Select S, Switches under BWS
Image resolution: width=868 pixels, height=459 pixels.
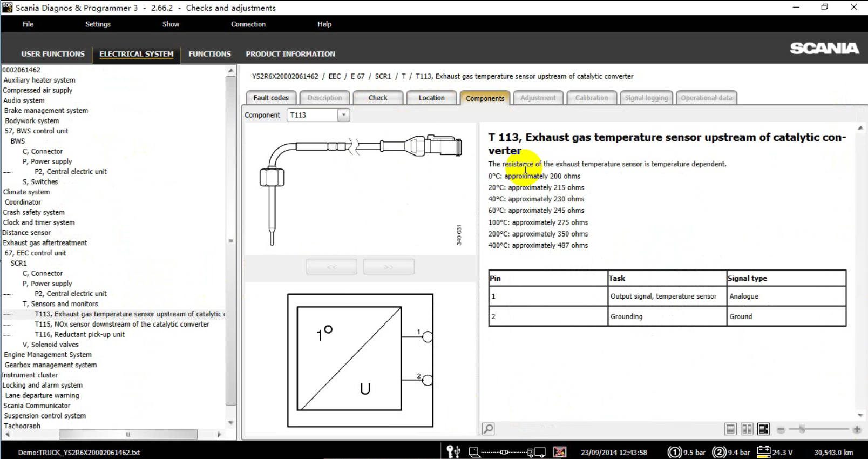tap(40, 182)
